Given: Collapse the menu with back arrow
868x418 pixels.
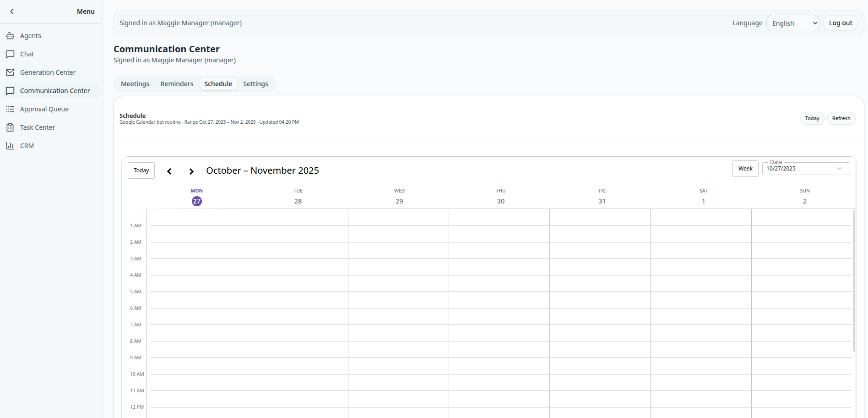Looking at the screenshot, I should [12, 11].
